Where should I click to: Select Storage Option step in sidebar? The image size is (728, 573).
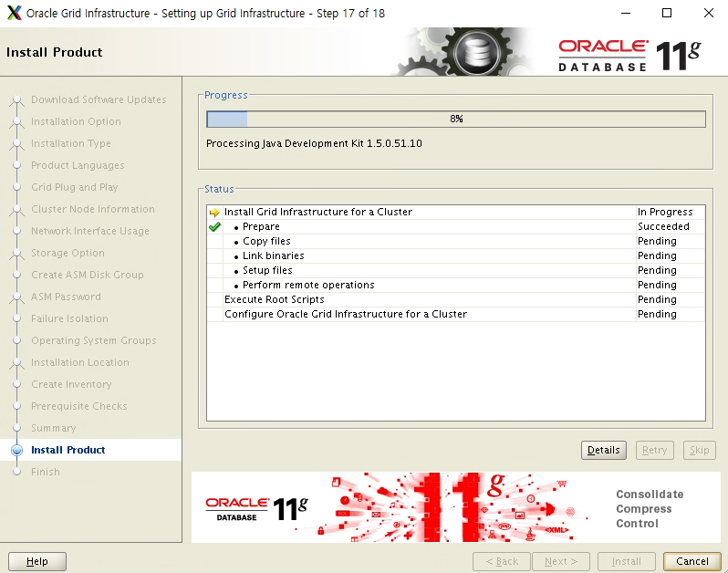coord(68,253)
